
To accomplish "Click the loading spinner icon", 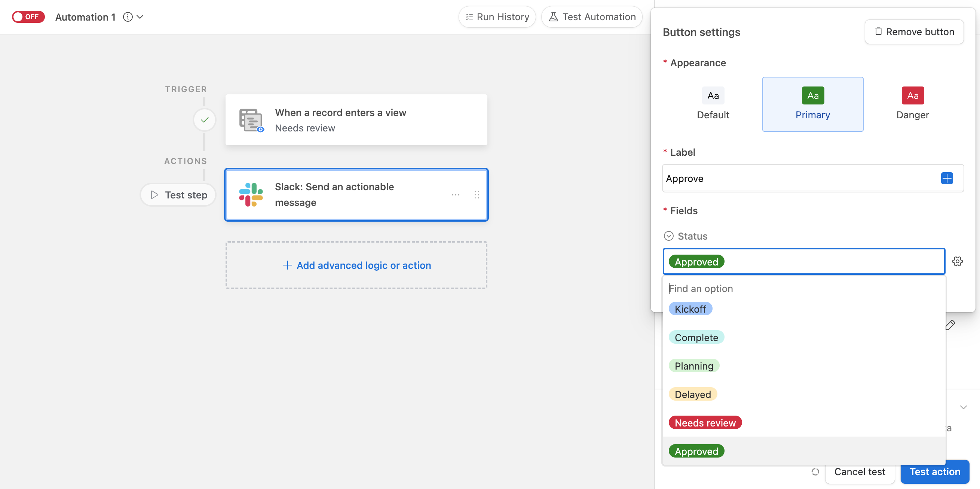I will tap(815, 472).
